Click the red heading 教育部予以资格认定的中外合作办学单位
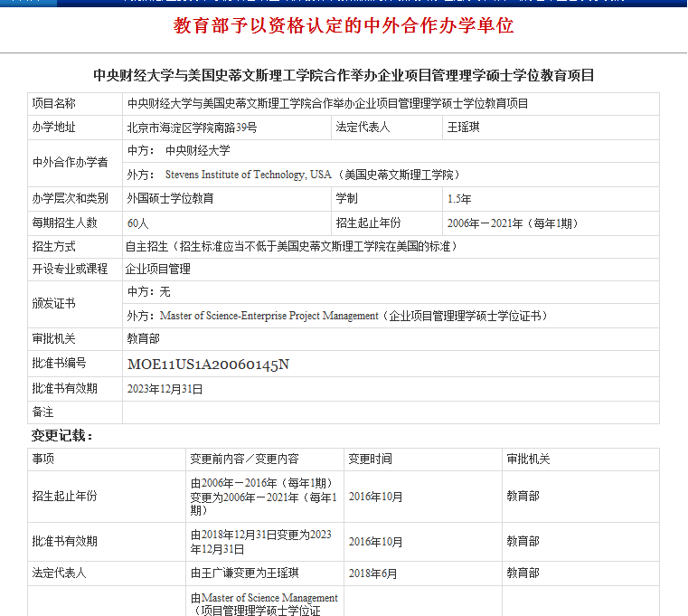 [x=344, y=25]
